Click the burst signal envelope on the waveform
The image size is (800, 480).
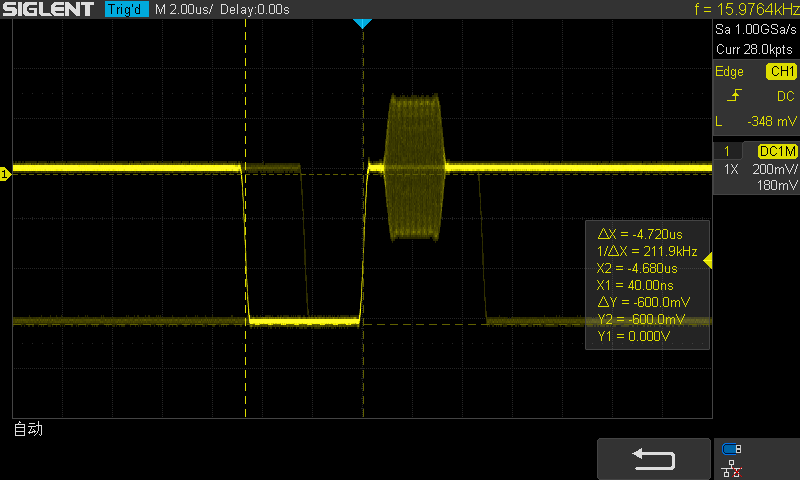[414, 167]
